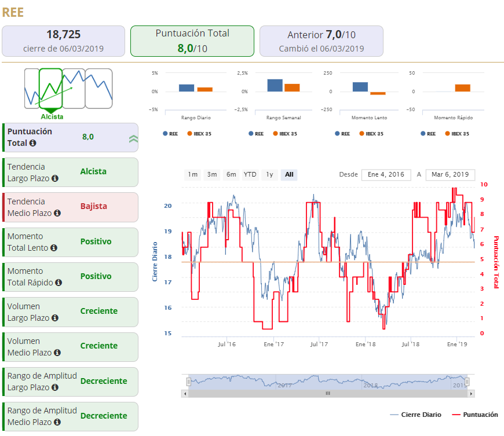Viewport: 504px width, 436px height.
Task: Click the IBEX 35 orange bar in Momento Rápido
Action: (x=462, y=88)
